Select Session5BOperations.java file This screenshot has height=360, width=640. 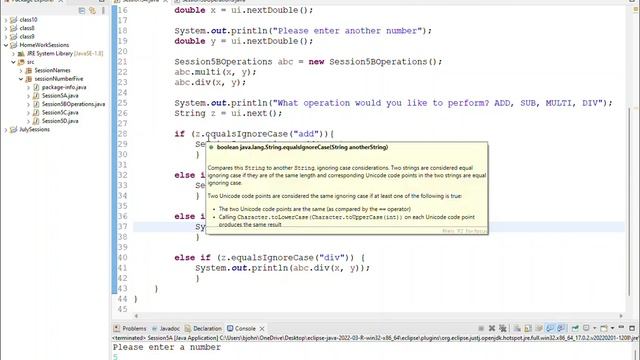click(x=73, y=104)
